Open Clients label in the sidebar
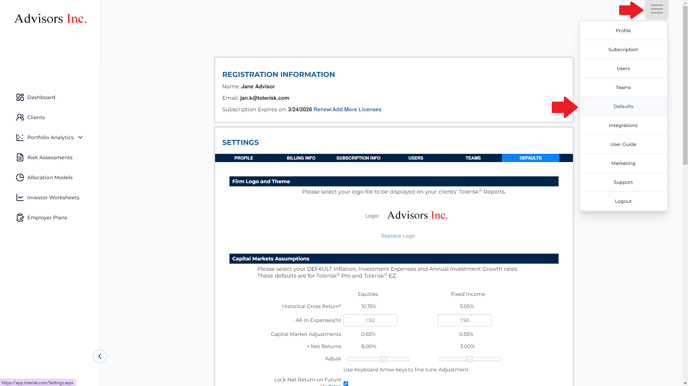 pos(36,117)
